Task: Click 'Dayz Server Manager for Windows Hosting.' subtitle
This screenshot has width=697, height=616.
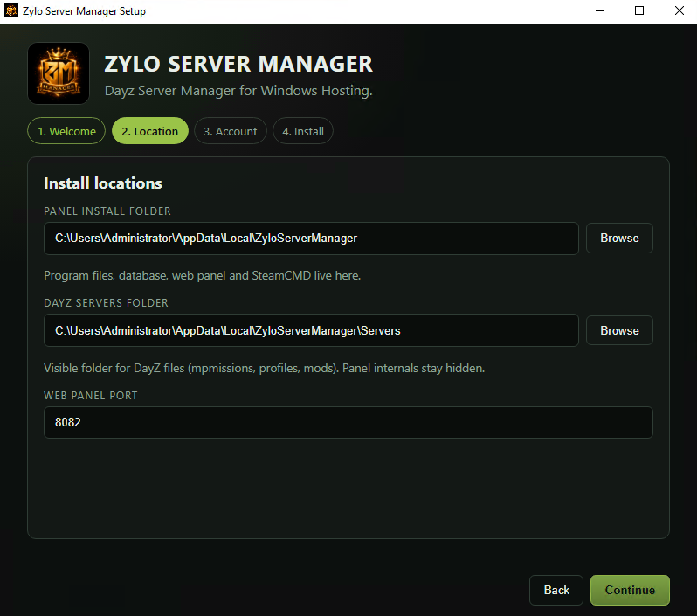Action: point(238,91)
